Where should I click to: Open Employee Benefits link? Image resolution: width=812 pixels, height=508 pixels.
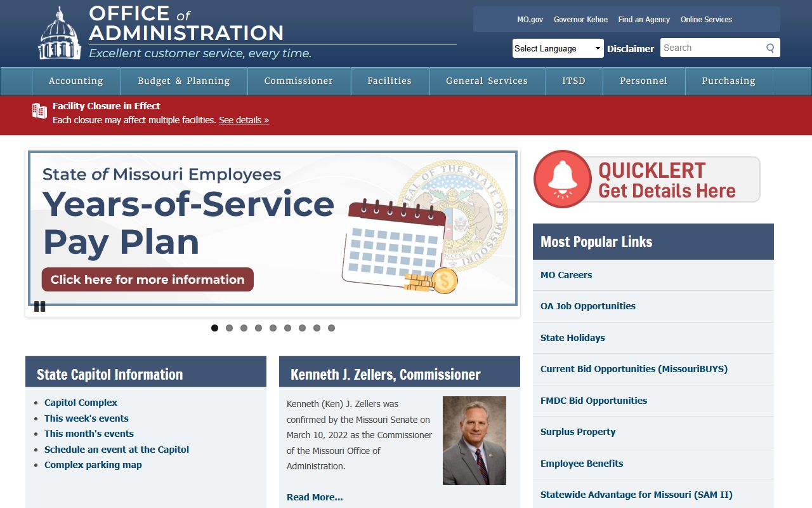(582, 464)
